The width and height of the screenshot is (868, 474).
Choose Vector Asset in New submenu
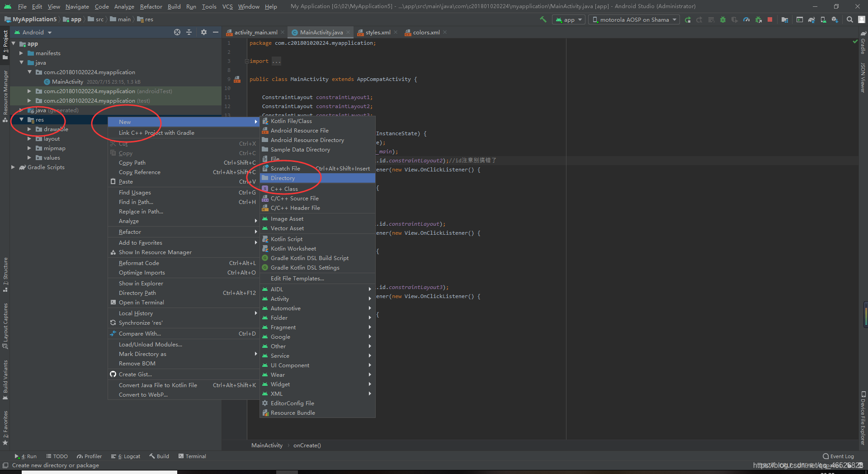[x=317, y=228]
